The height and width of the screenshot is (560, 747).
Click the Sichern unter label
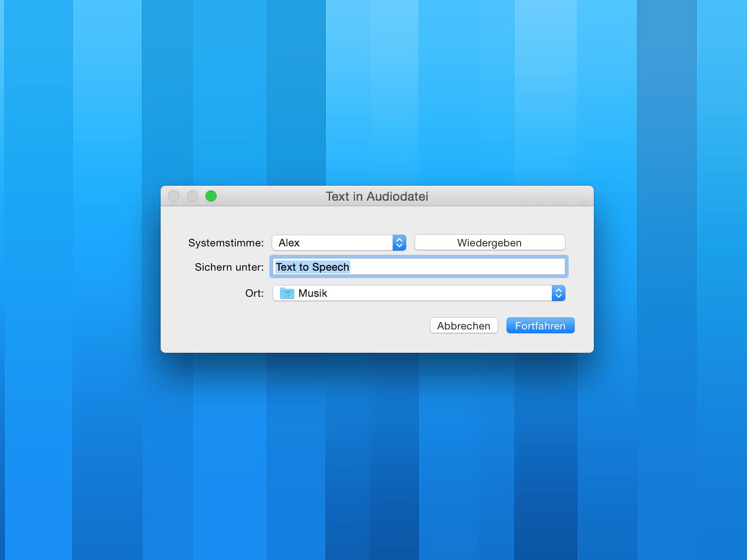tap(229, 267)
